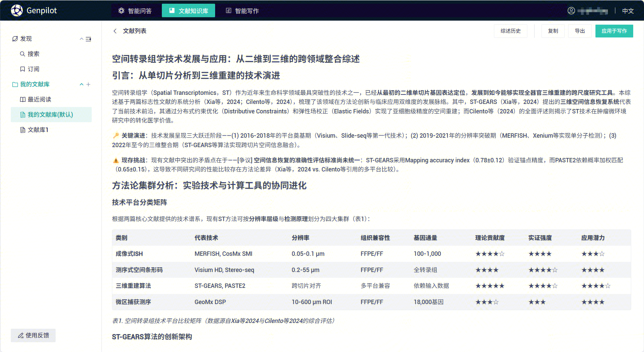This screenshot has height=352, width=644.
Task: Click the 基因通量 column header
Action: (x=426, y=238)
